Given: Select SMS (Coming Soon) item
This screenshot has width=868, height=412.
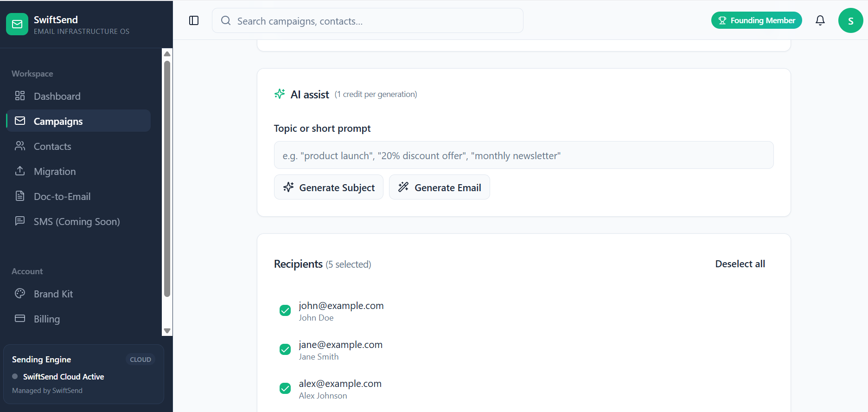Looking at the screenshot, I should coord(78,221).
